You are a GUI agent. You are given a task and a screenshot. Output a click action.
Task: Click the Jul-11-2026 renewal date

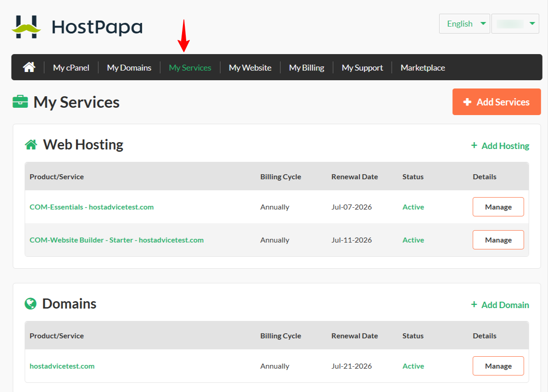click(352, 240)
